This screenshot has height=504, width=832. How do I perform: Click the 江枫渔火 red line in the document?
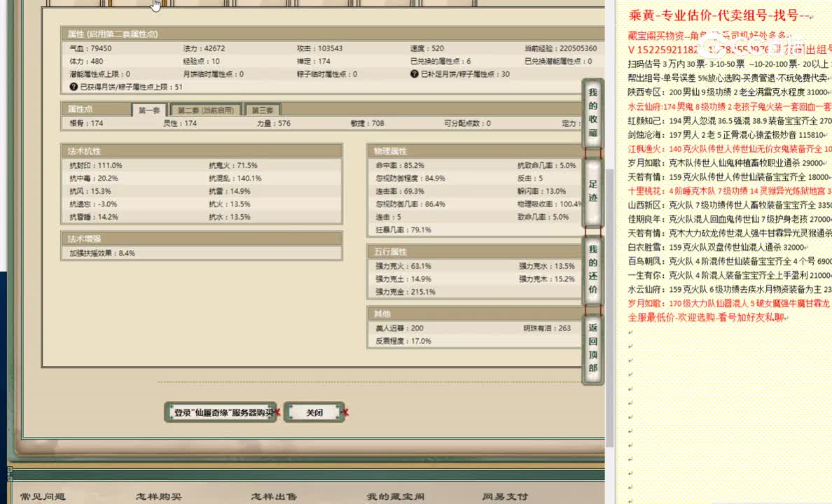click(730, 149)
